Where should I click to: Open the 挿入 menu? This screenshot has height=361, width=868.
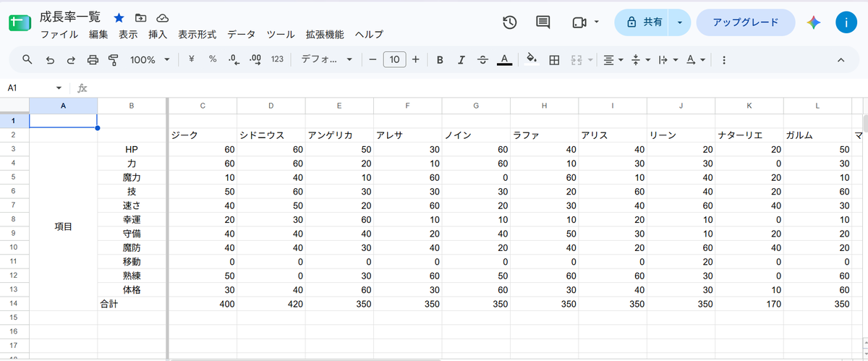(158, 34)
